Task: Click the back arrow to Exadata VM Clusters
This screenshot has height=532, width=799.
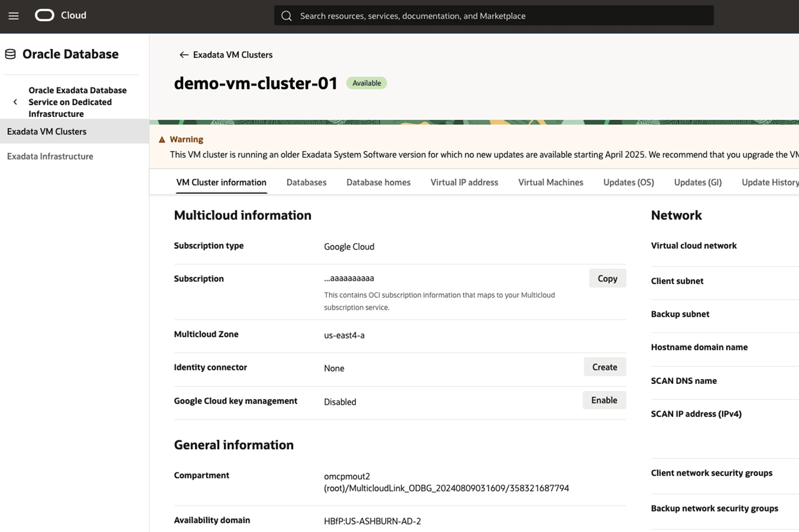Action: tap(183, 54)
